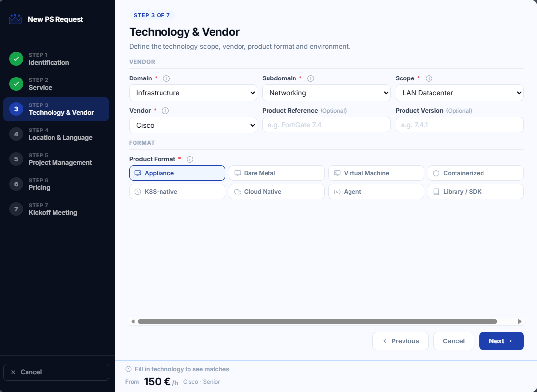Click the chevron icon in Previous button
Image resolution: width=537 pixels, height=392 pixels.
[385, 341]
